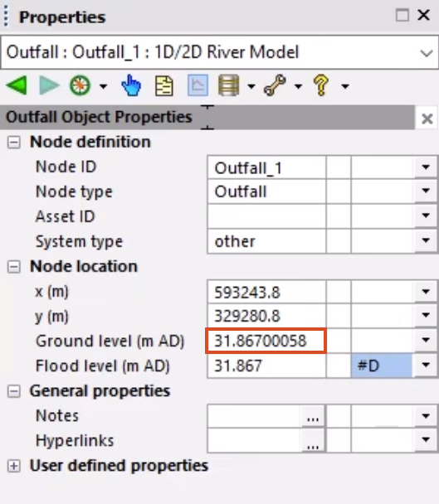The width and height of the screenshot is (439, 504).
Task: Open the System type flag dropdown arrow
Action: [x=426, y=240]
